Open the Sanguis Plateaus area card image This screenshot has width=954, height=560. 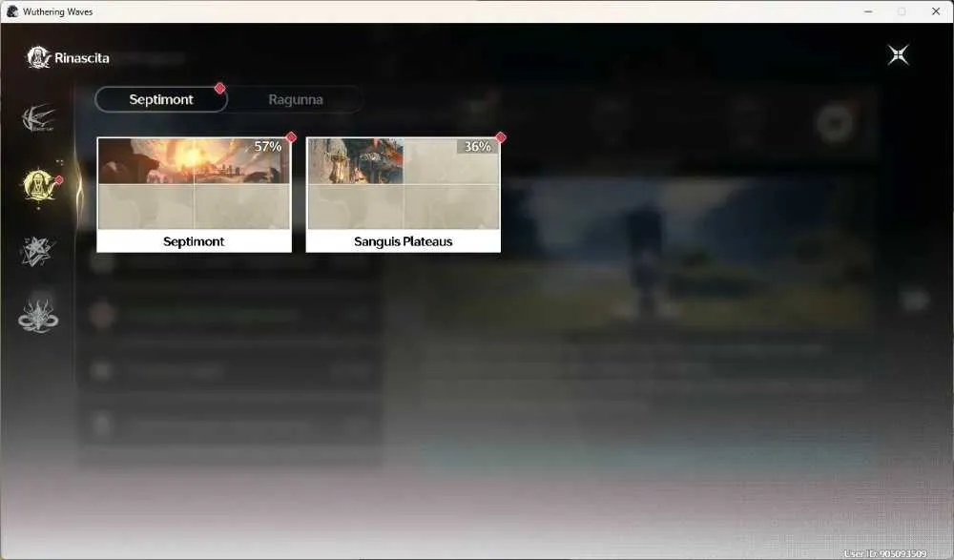tap(404, 183)
